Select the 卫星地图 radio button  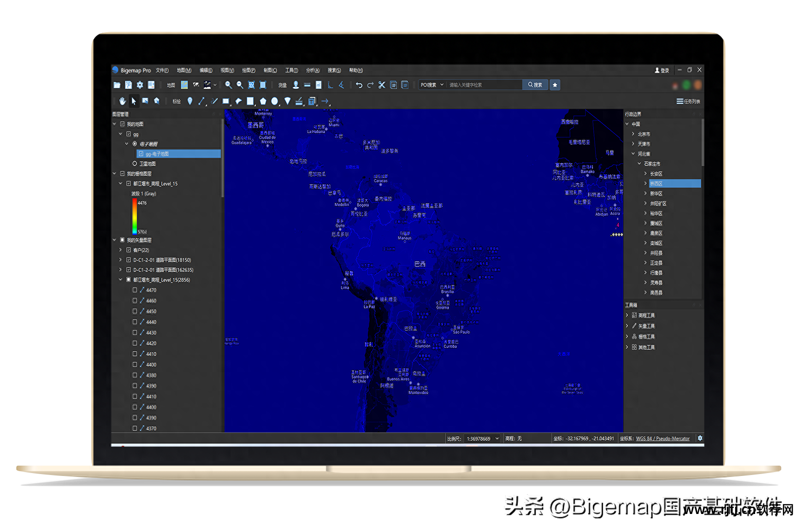tap(134, 164)
